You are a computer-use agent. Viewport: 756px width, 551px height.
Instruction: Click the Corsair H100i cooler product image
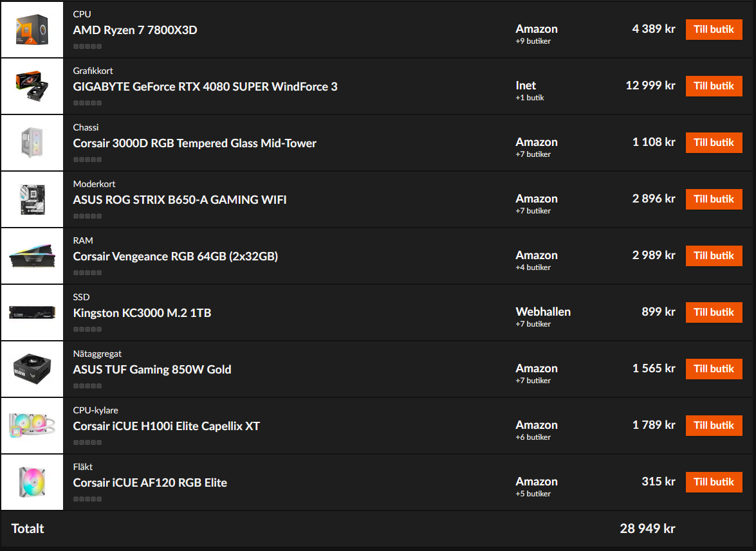[32, 426]
